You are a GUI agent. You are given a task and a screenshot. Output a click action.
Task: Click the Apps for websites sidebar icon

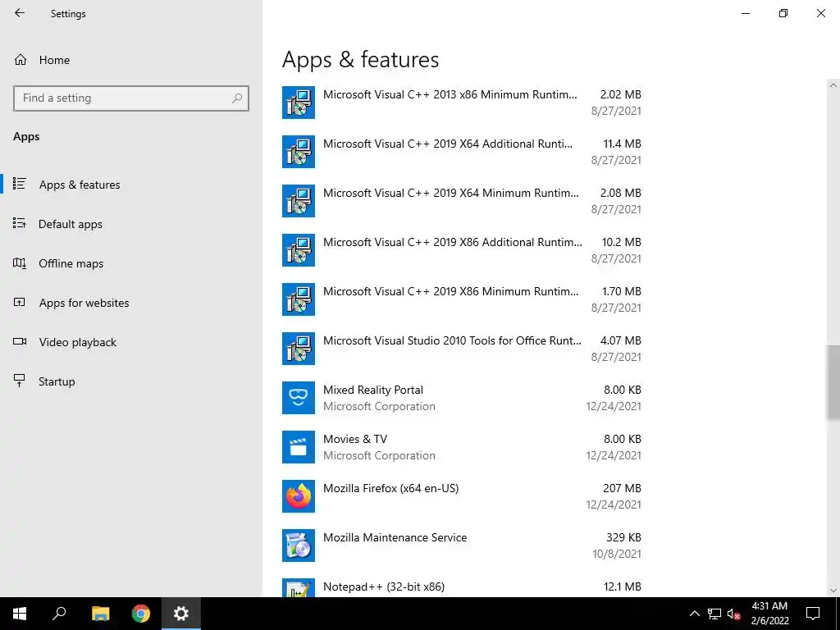(x=20, y=302)
